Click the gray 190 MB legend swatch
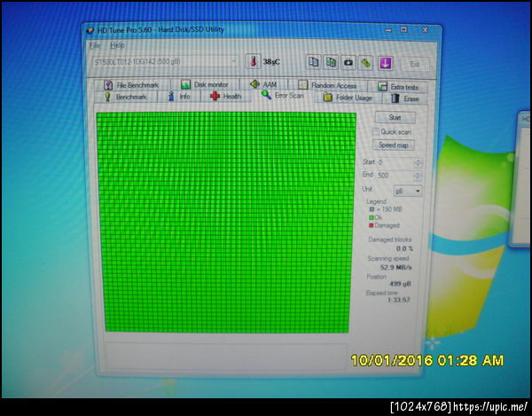The width and height of the screenshot is (532, 416). pyautogui.click(x=372, y=209)
